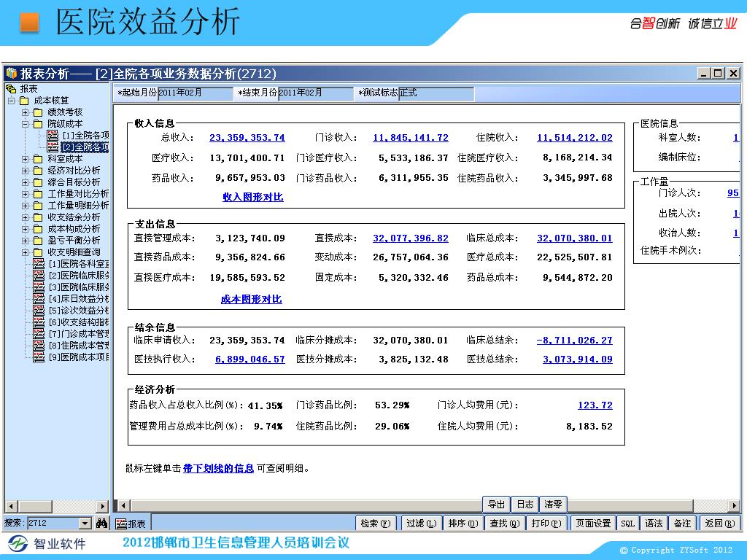Click report icon for [1]全院各项

[x=53, y=135]
